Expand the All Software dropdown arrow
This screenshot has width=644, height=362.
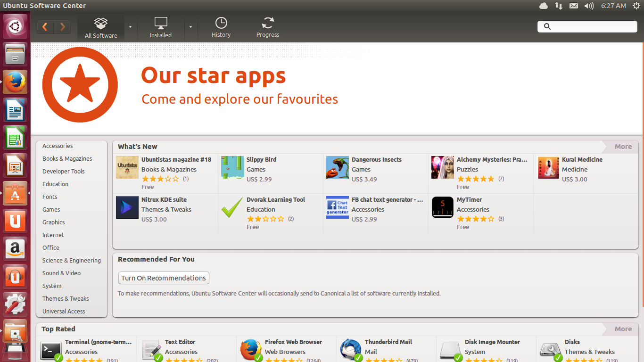[130, 27]
